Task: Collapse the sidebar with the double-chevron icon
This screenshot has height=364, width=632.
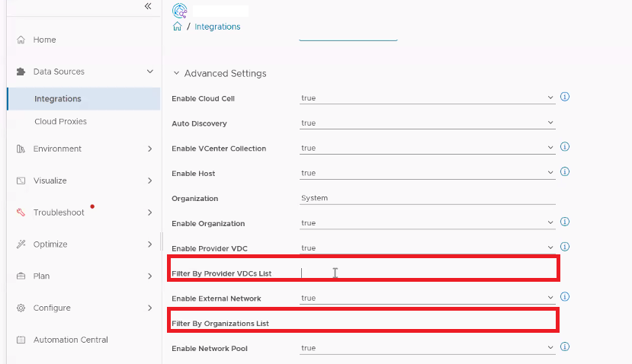Action: (x=148, y=6)
